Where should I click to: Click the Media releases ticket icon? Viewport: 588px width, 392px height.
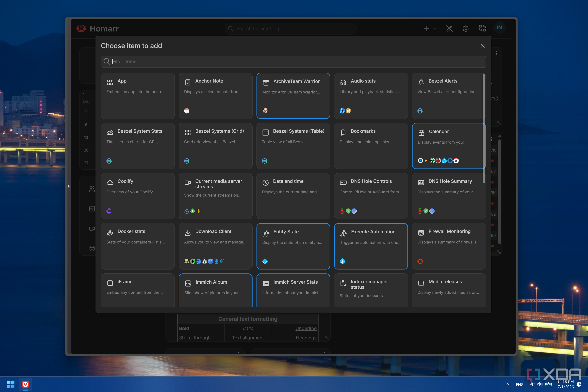[x=421, y=283]
